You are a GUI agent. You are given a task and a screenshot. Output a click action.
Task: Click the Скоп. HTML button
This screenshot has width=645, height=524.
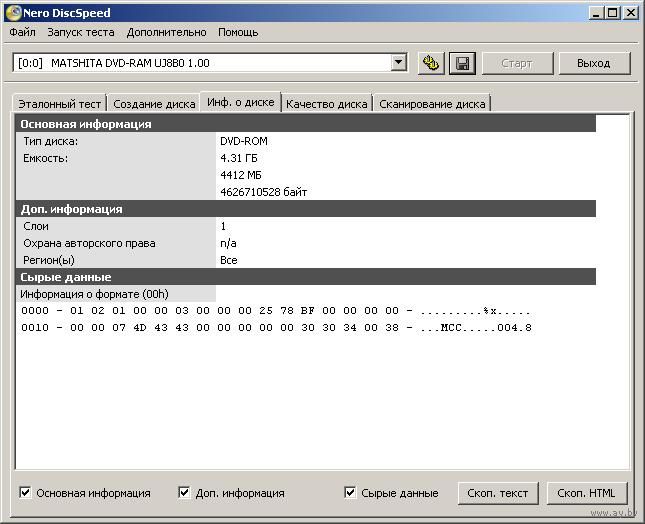pyautogui.click(x=587, y=493)
